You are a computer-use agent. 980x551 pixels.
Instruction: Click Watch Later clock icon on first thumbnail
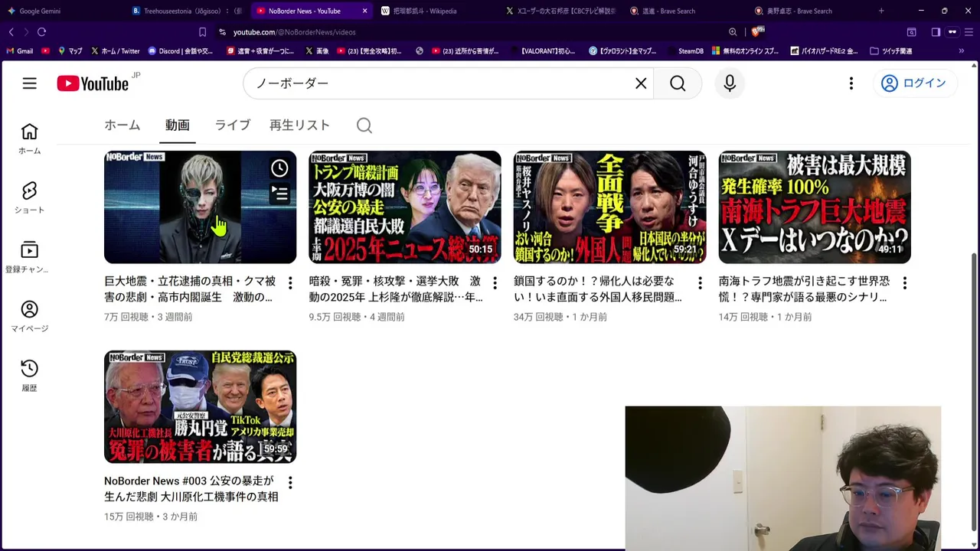click(x=280, y=168)
